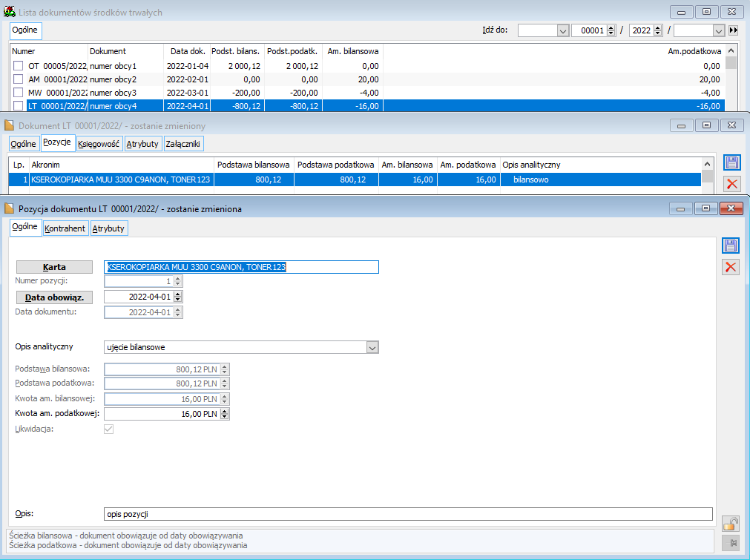Tick checkbox for MW 00001/2022 row
Image resolution: width=750 pixels, height=560 pixels.
pos(19,92)
